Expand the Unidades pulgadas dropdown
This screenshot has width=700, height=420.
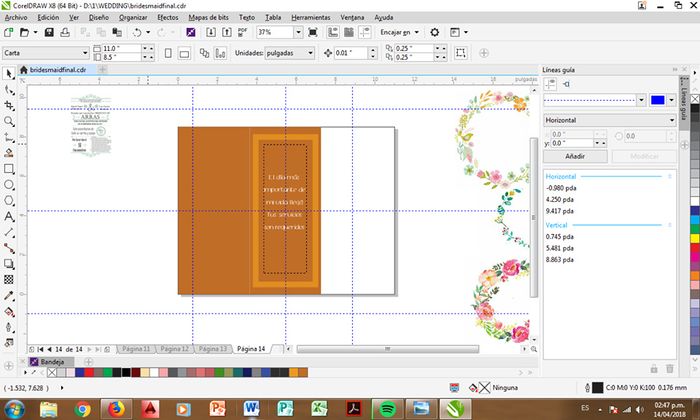coord(310,52)
